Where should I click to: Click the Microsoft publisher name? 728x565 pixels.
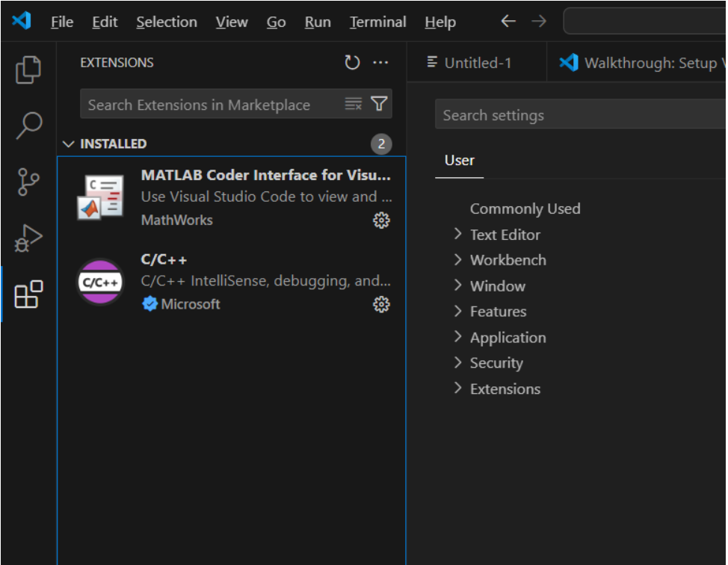(x=191, y=304)
